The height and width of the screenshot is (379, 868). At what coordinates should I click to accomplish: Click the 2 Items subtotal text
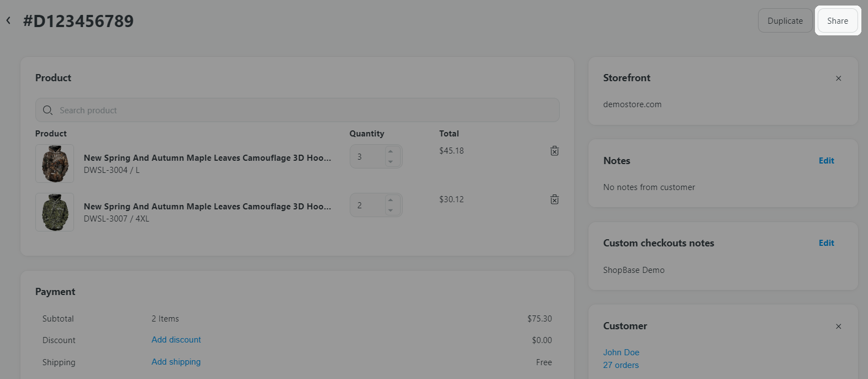tap(165, 319)
